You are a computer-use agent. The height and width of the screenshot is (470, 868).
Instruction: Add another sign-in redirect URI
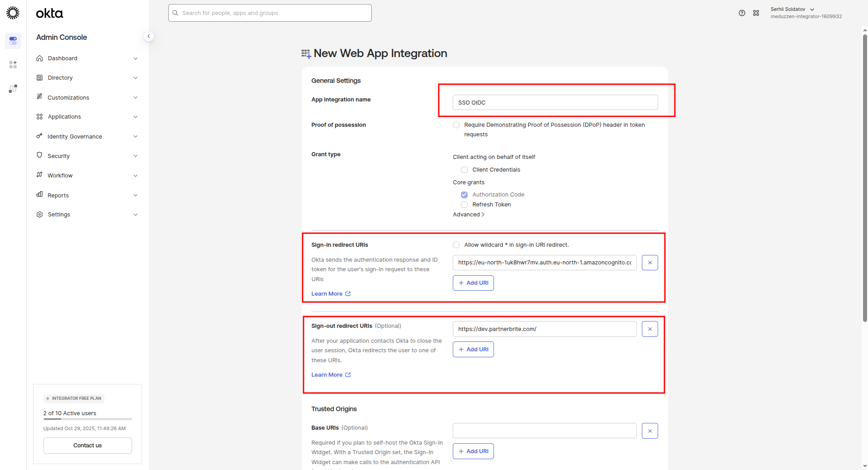473,283
